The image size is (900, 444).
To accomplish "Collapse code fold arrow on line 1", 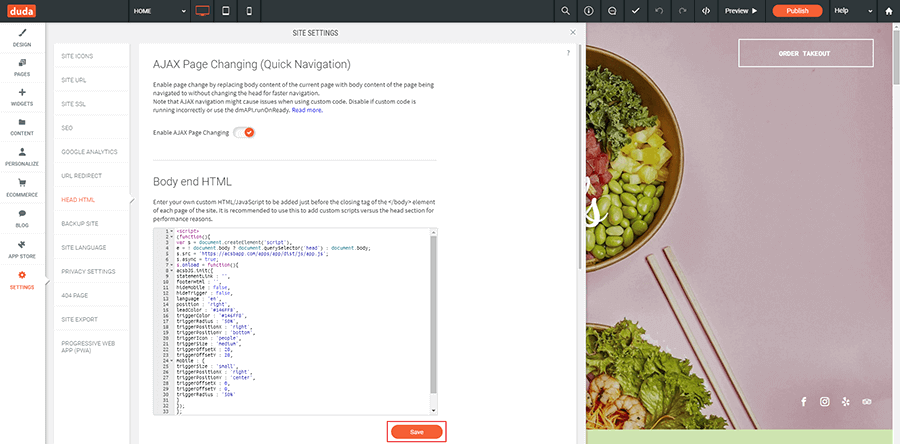I will (171, 231).
